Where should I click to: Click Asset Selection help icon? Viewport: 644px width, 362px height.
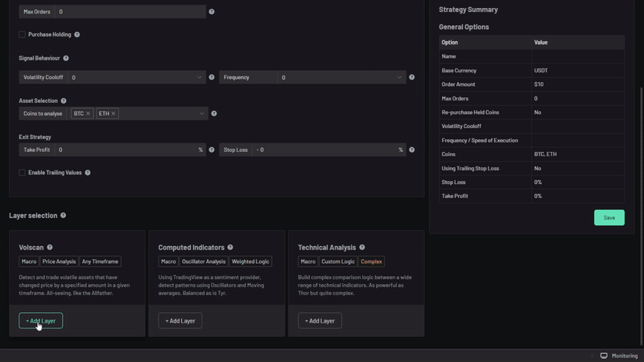64,101
